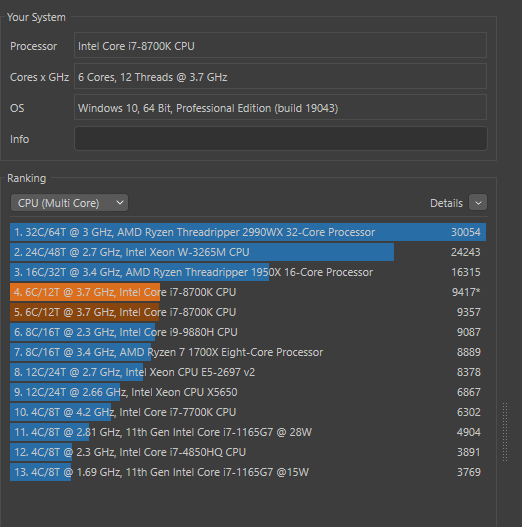Screen dimensions: 522x527
Task: Select the i7-8700K row scoring 9357
Action: [x=248, y=312]
